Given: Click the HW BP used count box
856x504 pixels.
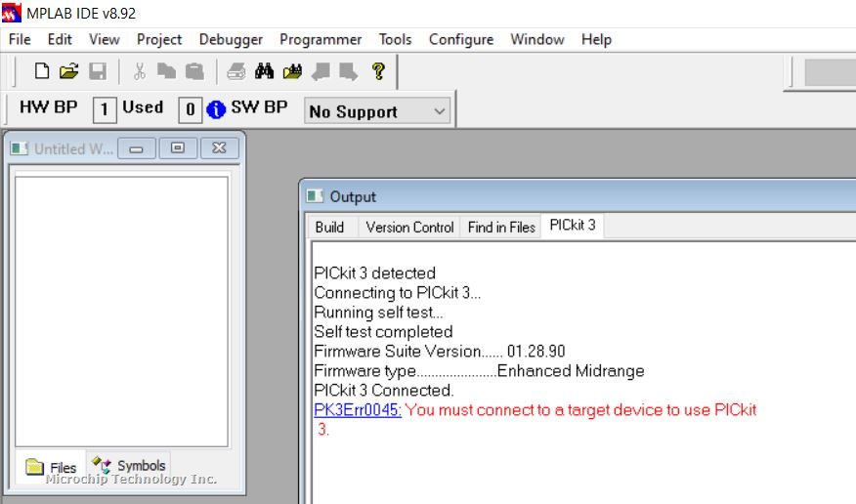Looking at the screenshot, I should pos(104,109).
